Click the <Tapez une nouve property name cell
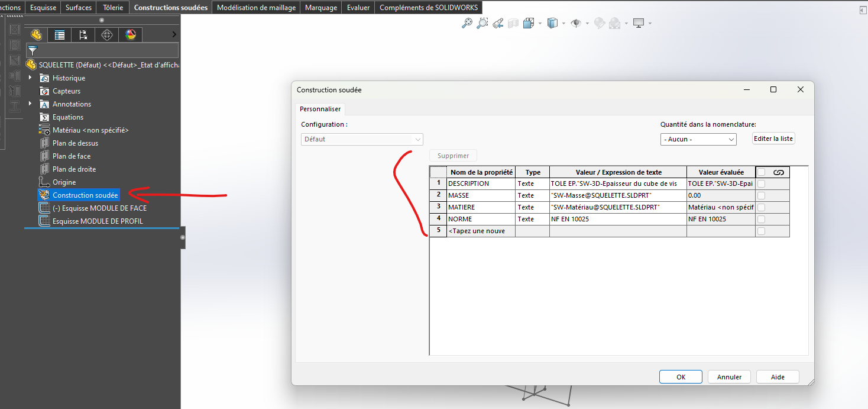This screenshot has height=409, width=868. click(481, 231)
